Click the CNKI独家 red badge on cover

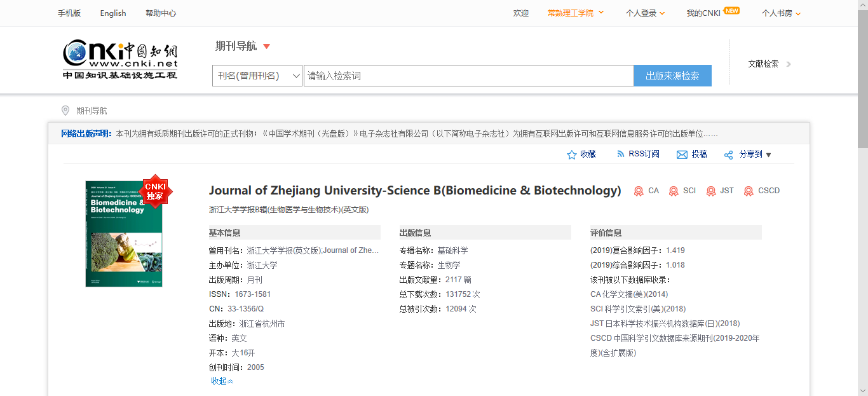point(155,191)
